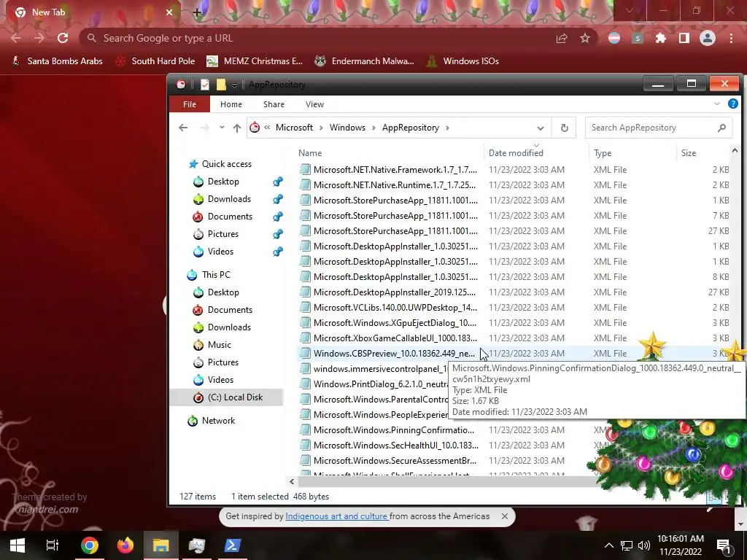Unpin Pictures in Quick access
This screenshot has height=560, width=747.
point(278,234)
